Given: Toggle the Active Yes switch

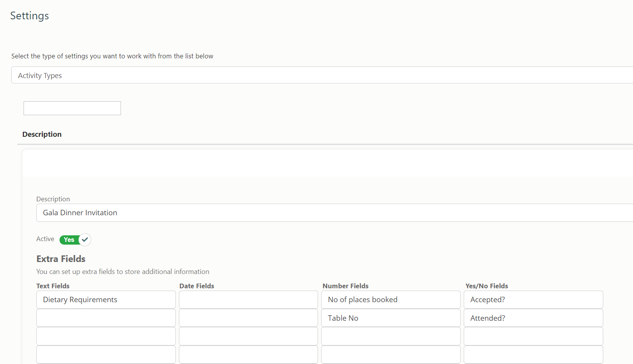Looking at the screenshot, I should [x=75, y=240].
